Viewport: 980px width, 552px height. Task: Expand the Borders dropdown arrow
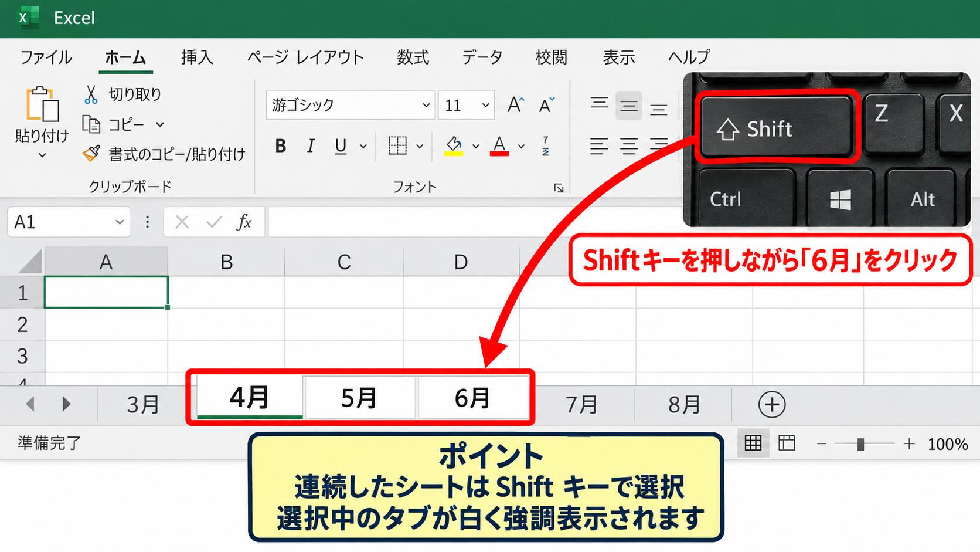coord(420,146)
